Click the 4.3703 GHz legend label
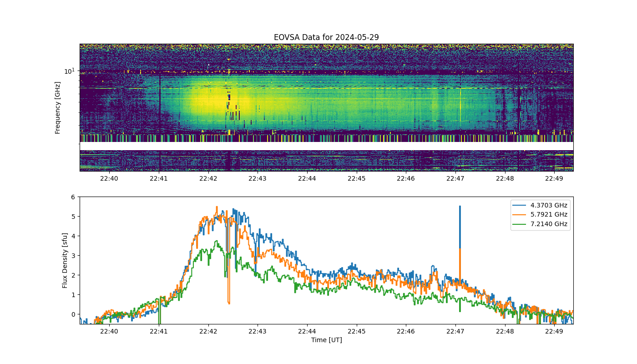Viewport: 637px width, 364px height. click(549, 205)
